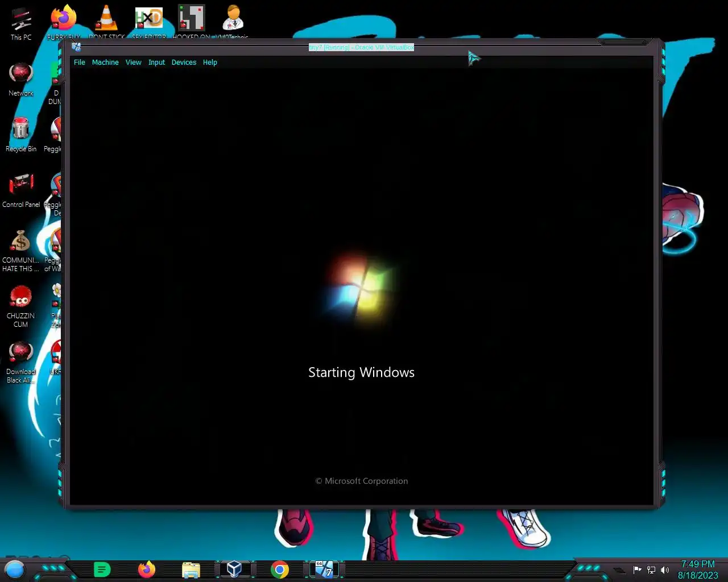Select the money bag COMMUNI... desktop icon
Image resolution: width=728 pixels, height=582 pixels.
[x=21, y=251]
